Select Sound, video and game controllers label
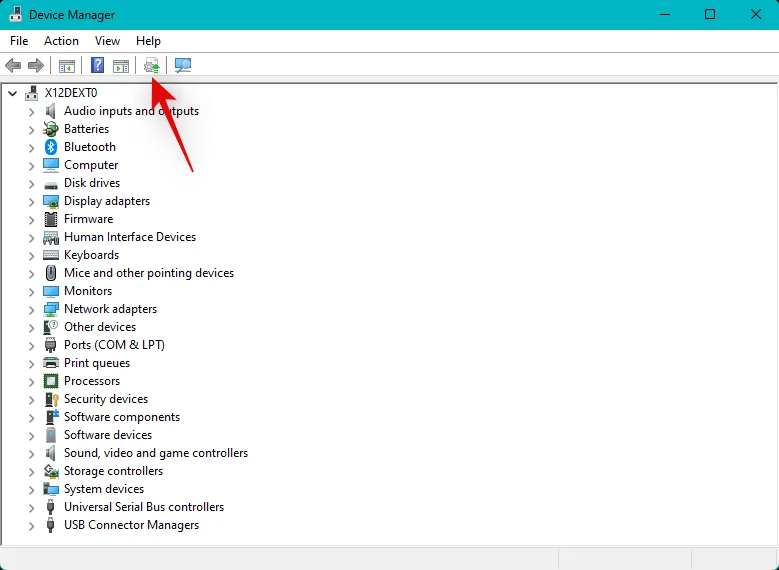779x570 pixels. 156,453
